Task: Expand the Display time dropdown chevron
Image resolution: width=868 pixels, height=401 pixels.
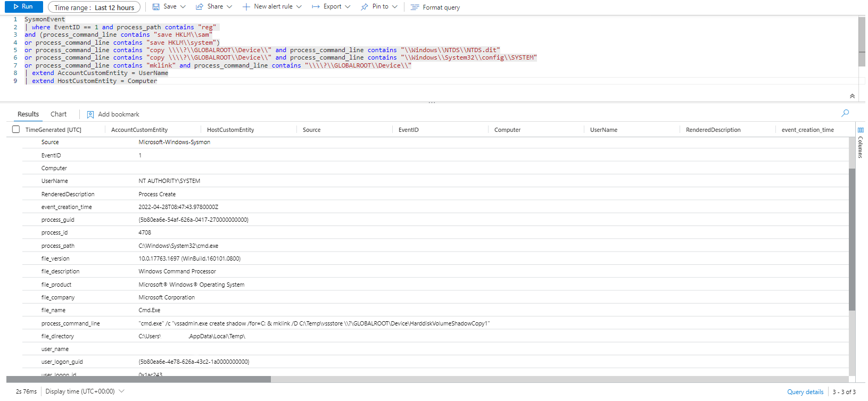Action: point(122,391)
